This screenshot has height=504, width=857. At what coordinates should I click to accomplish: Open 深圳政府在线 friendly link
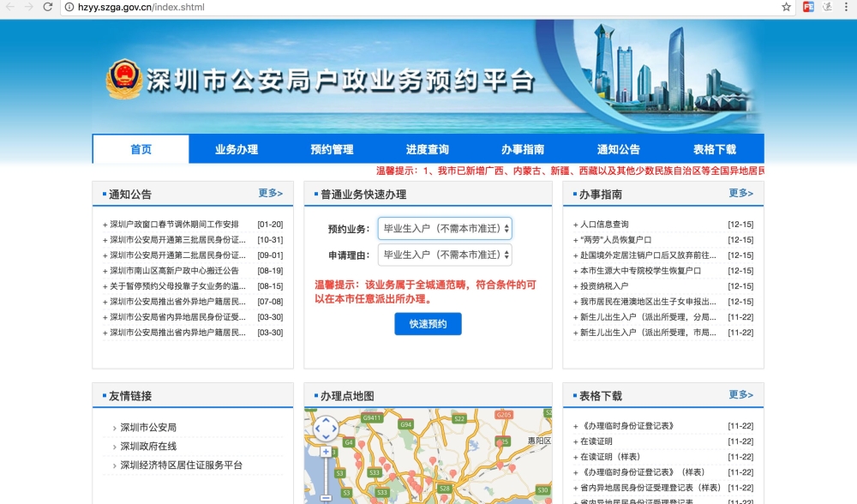(x=148, y=447)
